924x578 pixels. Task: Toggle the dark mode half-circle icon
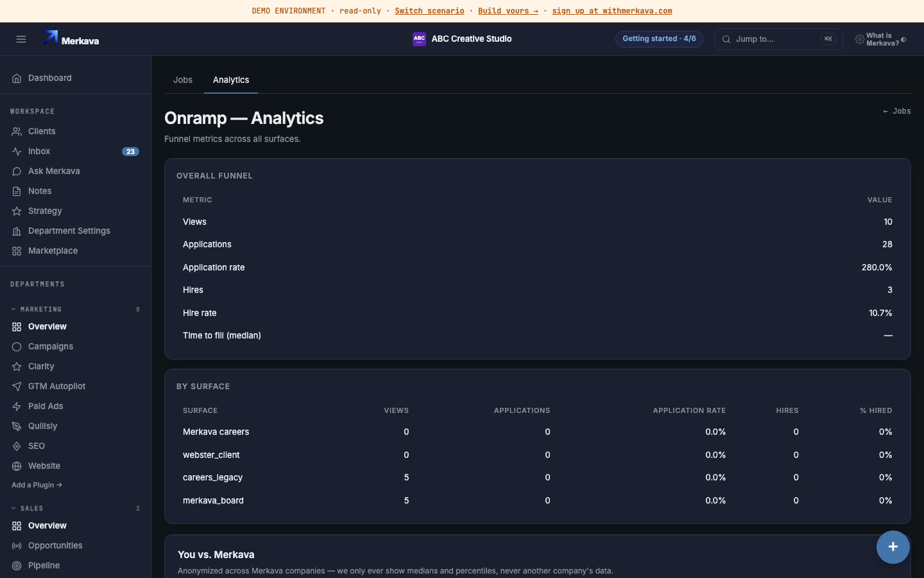tap(903, 40)
